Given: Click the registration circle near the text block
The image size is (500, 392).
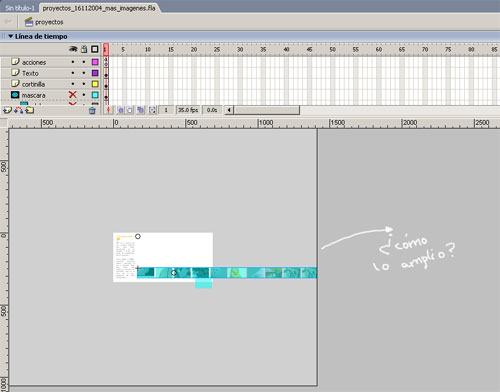Looking at the screenshot, I should click(x=138, y=236).
